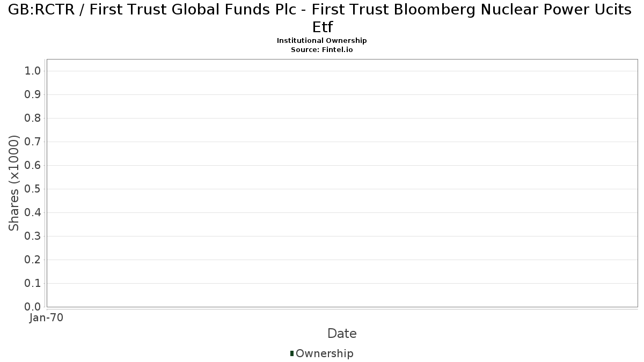Click the Institutional Ownership subtitle
644x362 pixels.
click(x=322, y=41)
